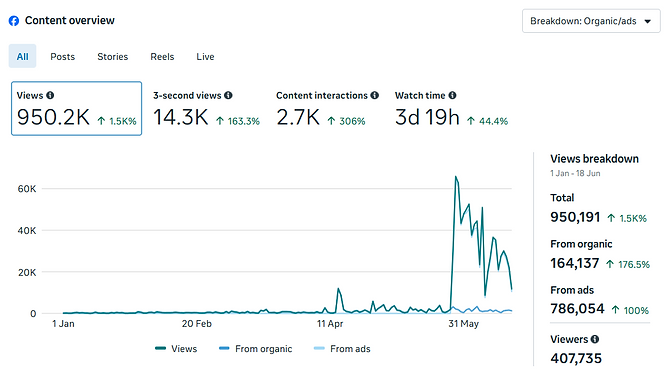The height and width of the screenshot is (371, 668).
Task: Open the Reels tab
Action: pos(162,56)
